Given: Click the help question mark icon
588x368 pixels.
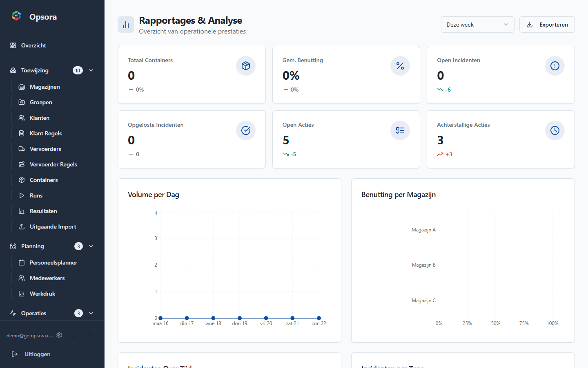Looking at the screenshot, I should pyautogui.click(x=89, y=335).
